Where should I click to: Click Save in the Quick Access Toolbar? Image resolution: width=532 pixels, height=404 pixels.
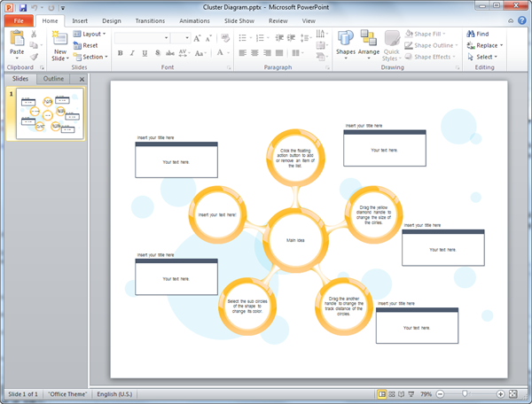click(x=23, y=7)
